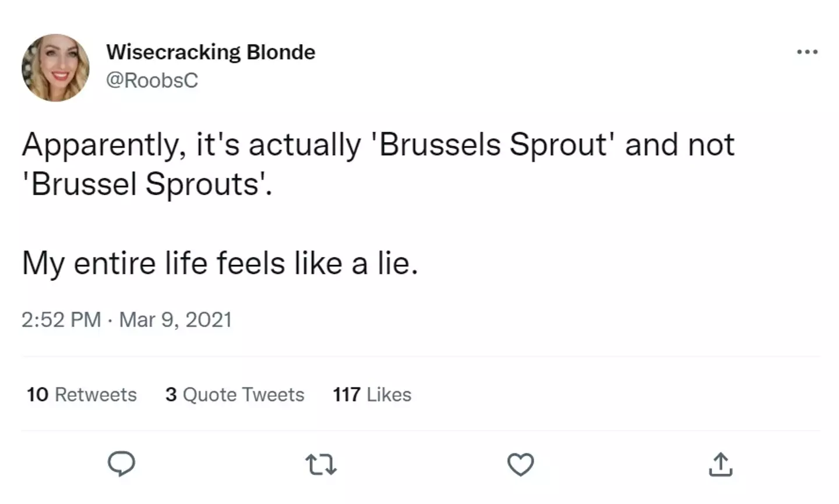Screen dimensions: 839x504
Task: Click the number 117 beside Likes
Action: pos(346,394)
